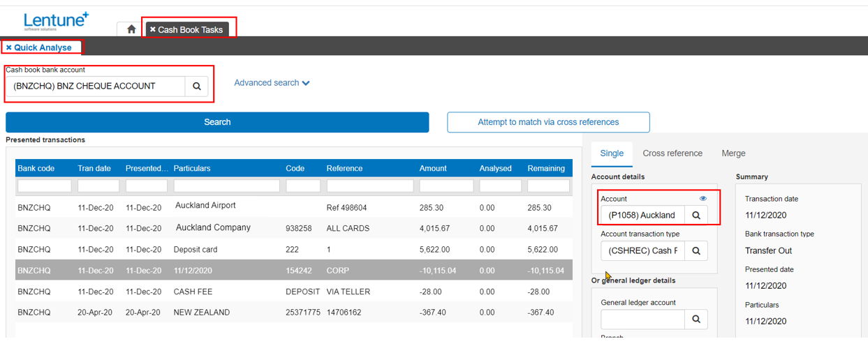Click the code 938258 cell
Viewport: 868px width, 346px height.
pos(300,228)
